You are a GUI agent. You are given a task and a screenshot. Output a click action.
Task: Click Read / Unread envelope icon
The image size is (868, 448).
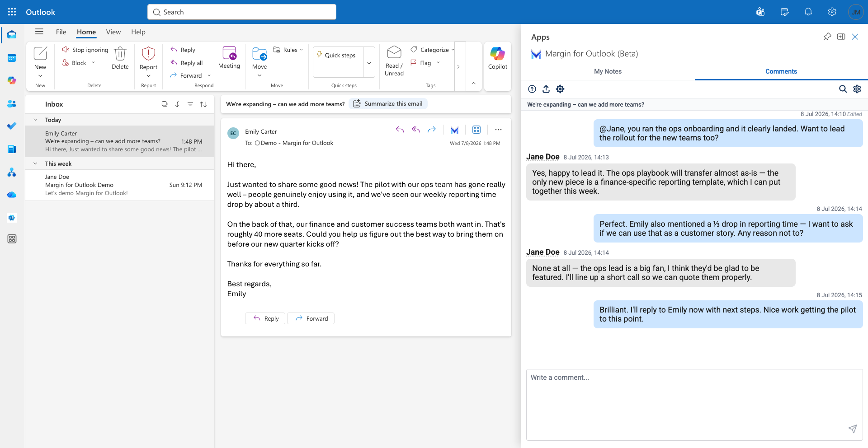point(394,52)
